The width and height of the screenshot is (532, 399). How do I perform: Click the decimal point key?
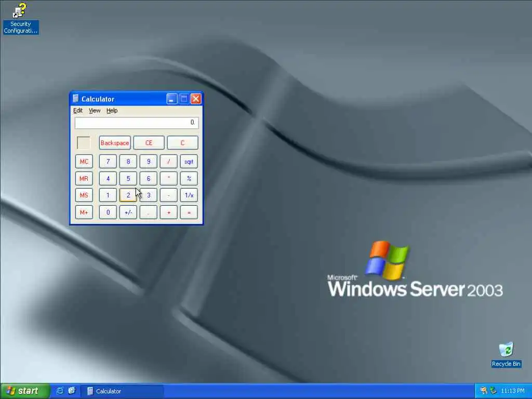[149, 212]
